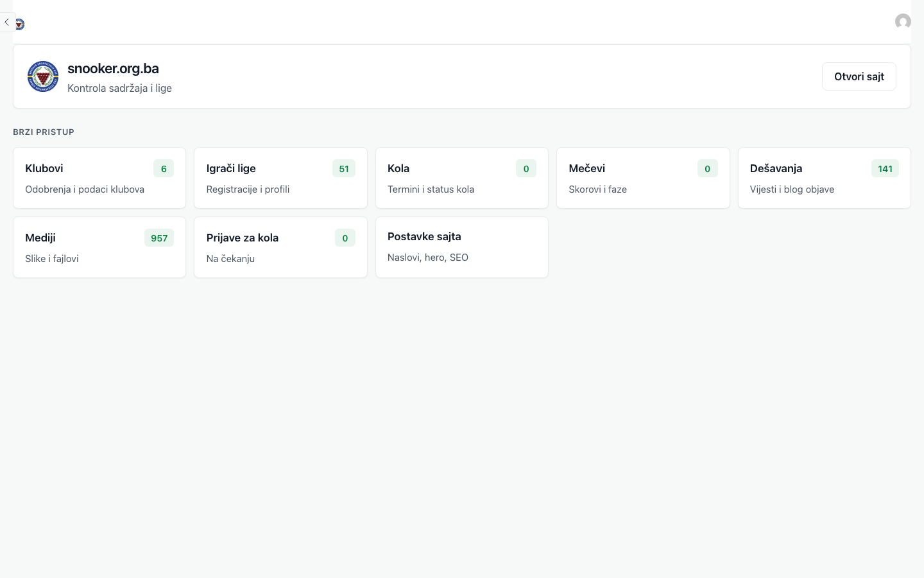Click 'Slike i fajlovi' description
The height and width of the screenshot is (578, 924).
[x=52, y=259]
